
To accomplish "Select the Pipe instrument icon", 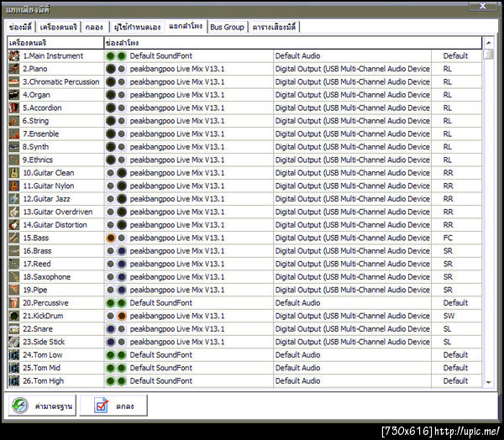I will 13,291.
